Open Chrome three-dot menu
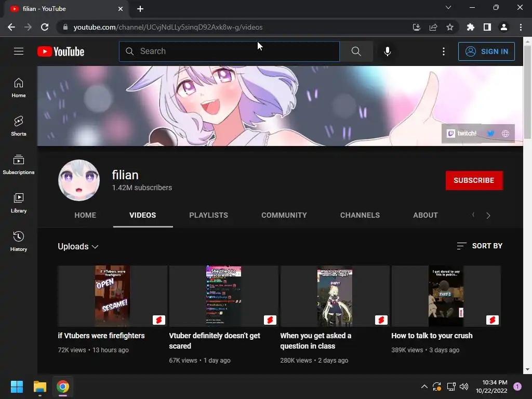 (x=521, y=27)
